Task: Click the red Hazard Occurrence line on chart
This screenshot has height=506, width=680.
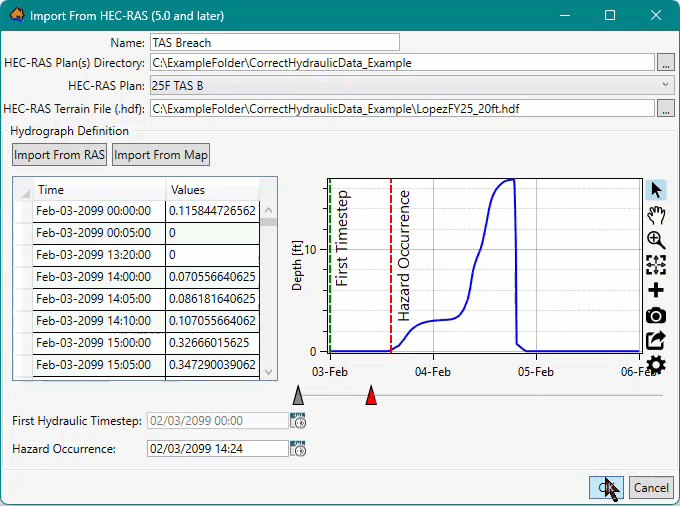Action: click(x=391, y=264)
